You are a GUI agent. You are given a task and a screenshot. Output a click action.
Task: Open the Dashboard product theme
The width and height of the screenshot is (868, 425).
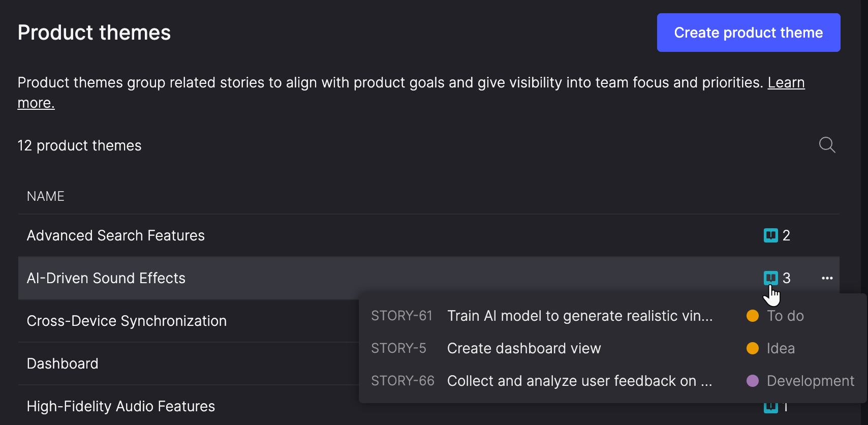click(x=63, y=363)
